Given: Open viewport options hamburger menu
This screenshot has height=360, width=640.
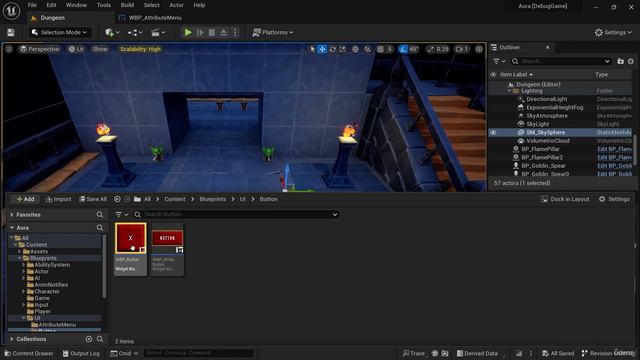Looking at the screenshot, I should point(9,49).
